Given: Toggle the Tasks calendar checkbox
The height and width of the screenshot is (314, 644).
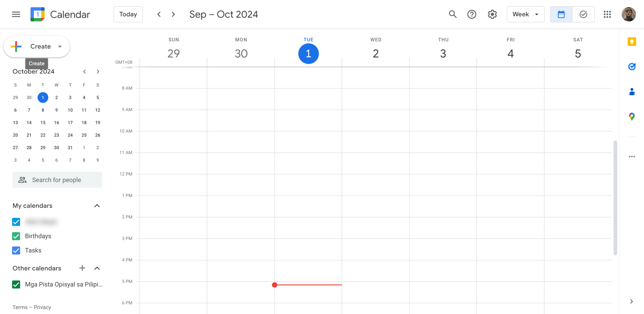Looking at the screenshot, I should [16, 250].
